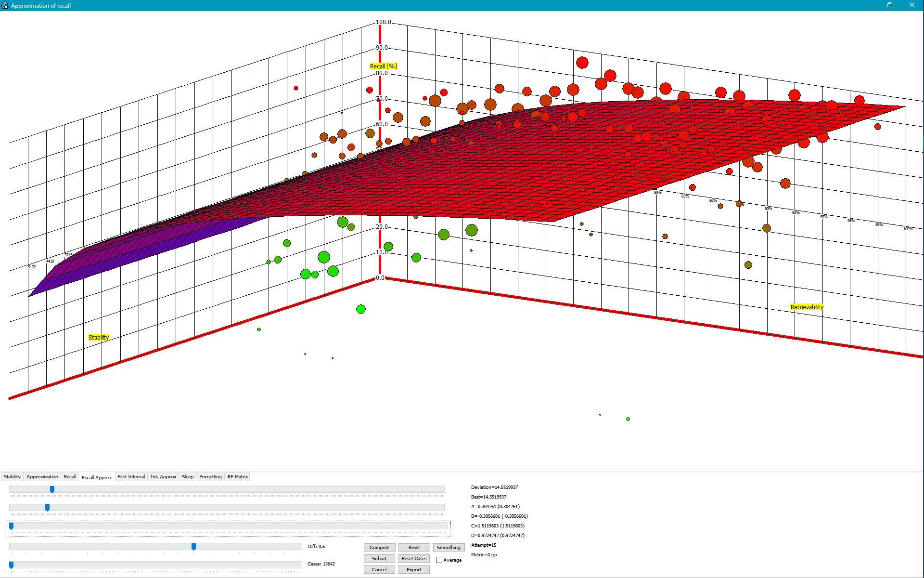This screenshot has height=578, width=924.
Task: Switch to the Sleep tab
Action: tap(188, 476)
